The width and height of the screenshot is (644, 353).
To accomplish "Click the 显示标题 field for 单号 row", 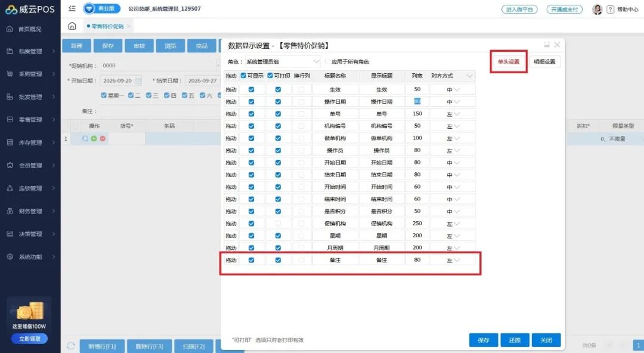I will click(x=382, y=114).
